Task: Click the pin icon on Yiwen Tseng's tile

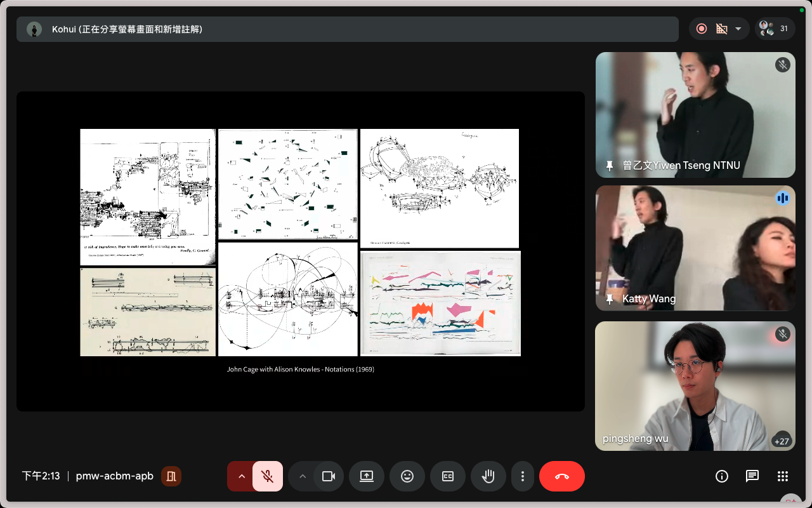Action: point(610,166)
